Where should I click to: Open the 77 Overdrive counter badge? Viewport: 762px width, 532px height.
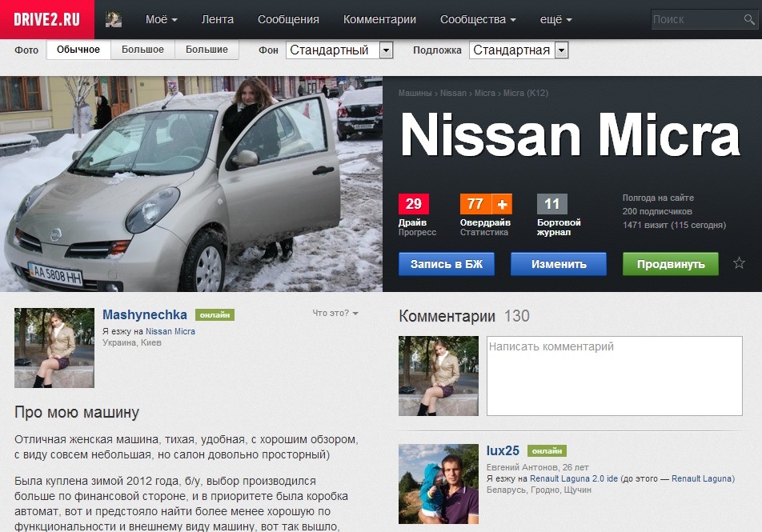click(x=475, y=204)
